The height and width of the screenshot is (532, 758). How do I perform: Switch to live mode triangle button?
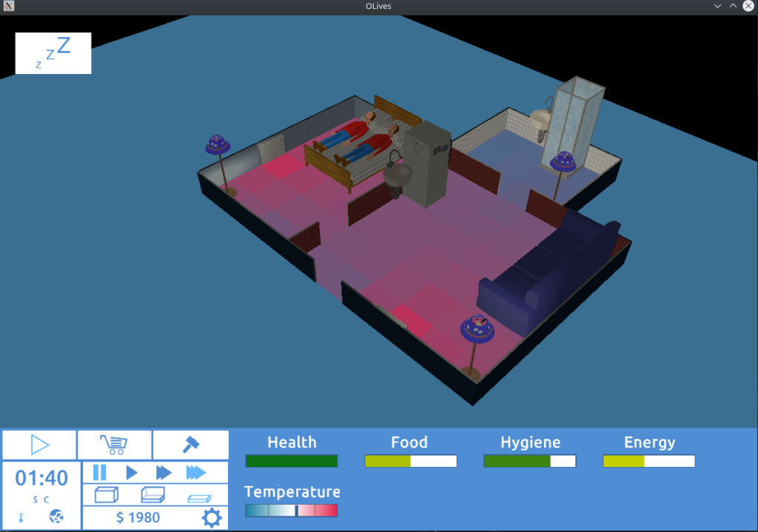40,445
